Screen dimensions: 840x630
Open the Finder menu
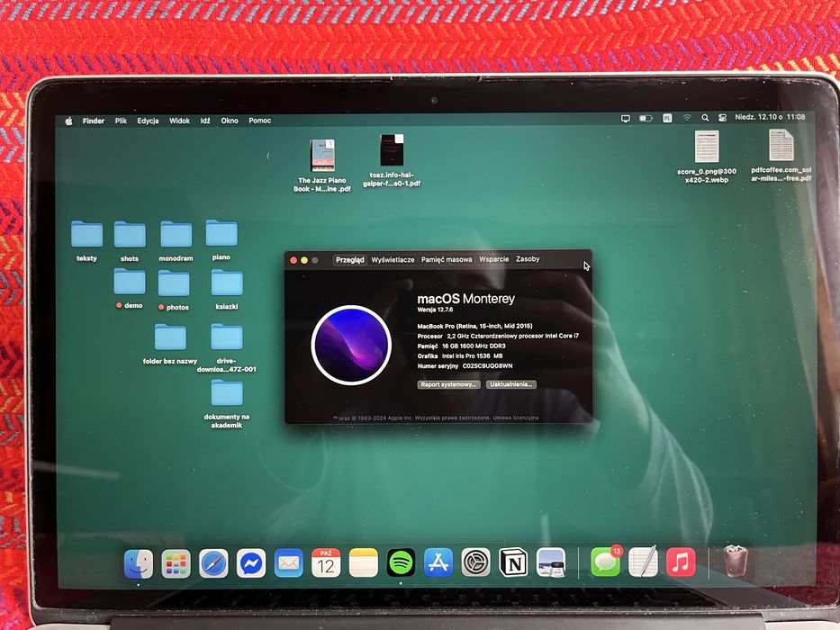(x=94, y=121)
